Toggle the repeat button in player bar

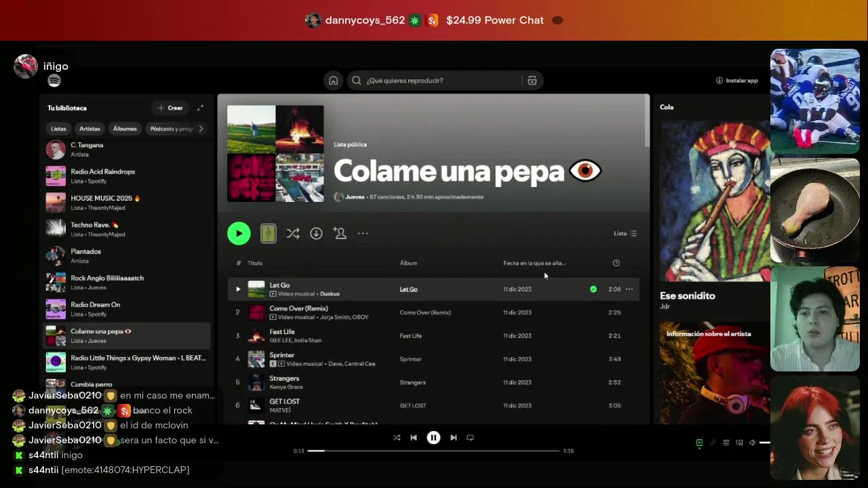(470, 438)
